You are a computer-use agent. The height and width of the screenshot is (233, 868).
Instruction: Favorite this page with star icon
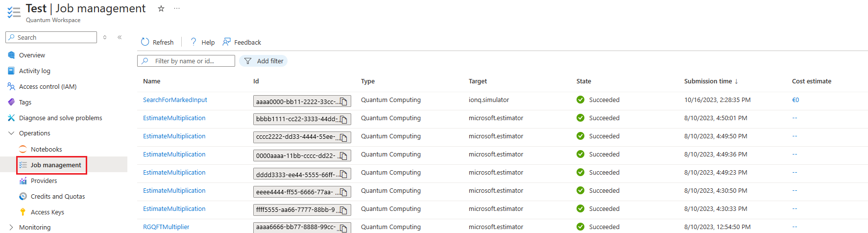(161, 9)
